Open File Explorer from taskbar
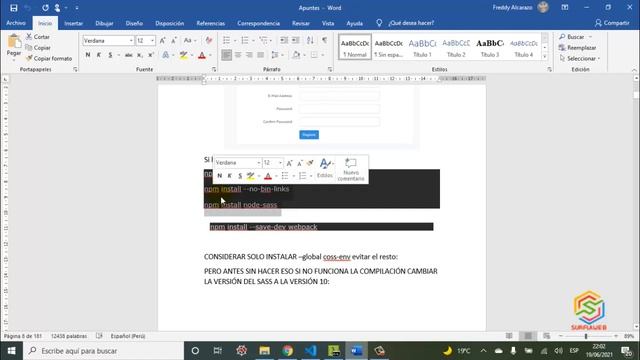This screenshot has width=640, height=360. tap(264, 351)
